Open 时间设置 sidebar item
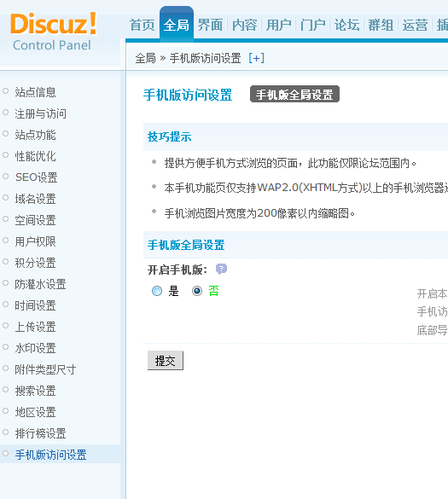 tap(35, 305)
